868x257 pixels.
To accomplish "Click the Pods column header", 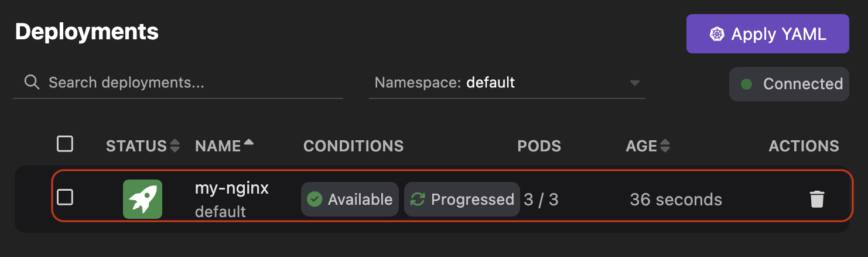I will 539,146.
